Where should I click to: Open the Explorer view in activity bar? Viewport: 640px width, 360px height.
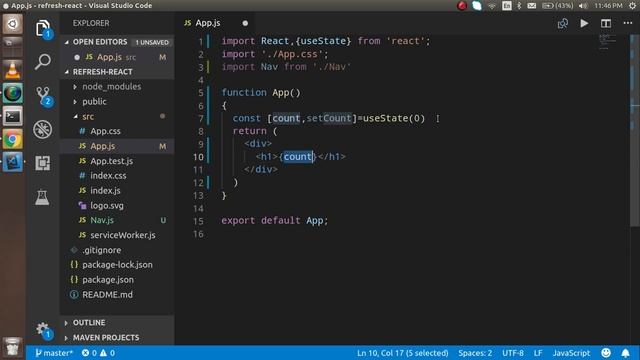tap(42, 28)
